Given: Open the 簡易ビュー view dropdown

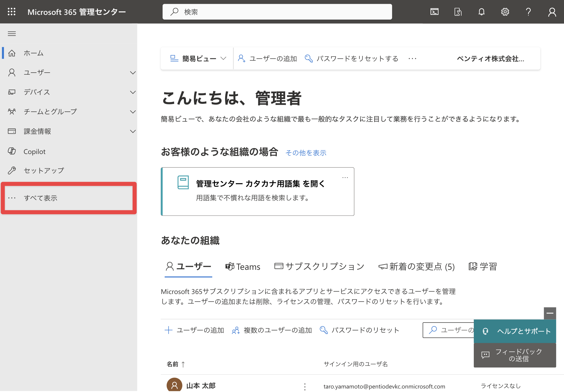Looking at the screenshot, I should tap(198, 58).
